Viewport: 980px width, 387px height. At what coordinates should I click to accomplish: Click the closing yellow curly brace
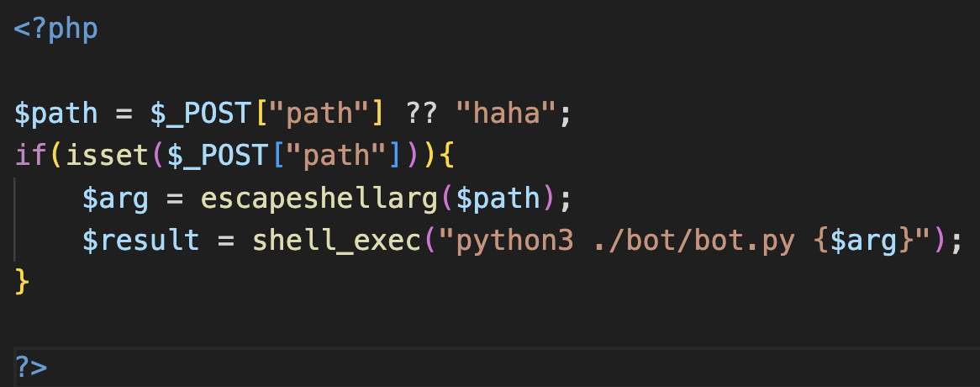(x=21, y=283)
